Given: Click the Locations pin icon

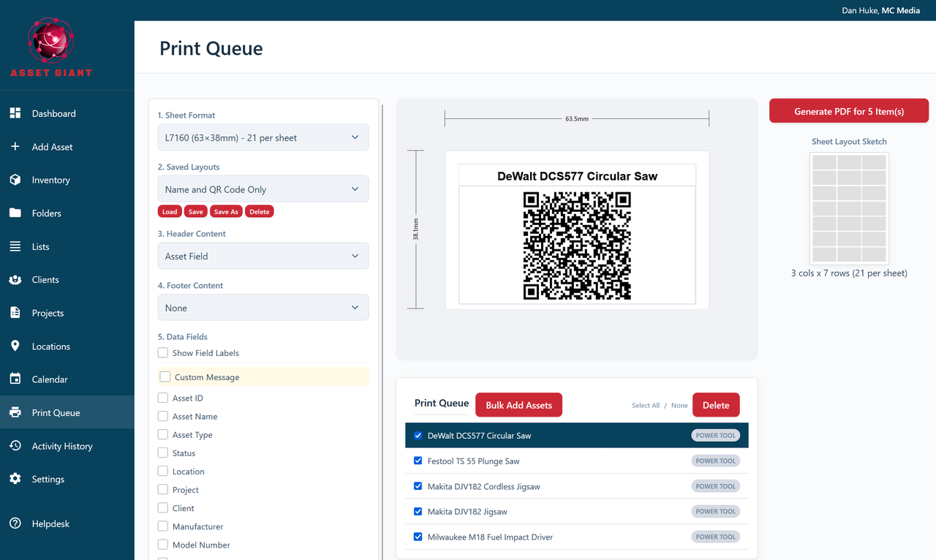Looking at the screenshot, I should tap(15, 346).
